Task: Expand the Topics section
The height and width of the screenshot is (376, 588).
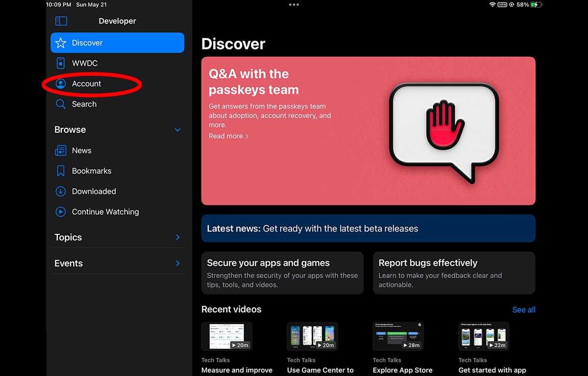Action: [177, 237]
